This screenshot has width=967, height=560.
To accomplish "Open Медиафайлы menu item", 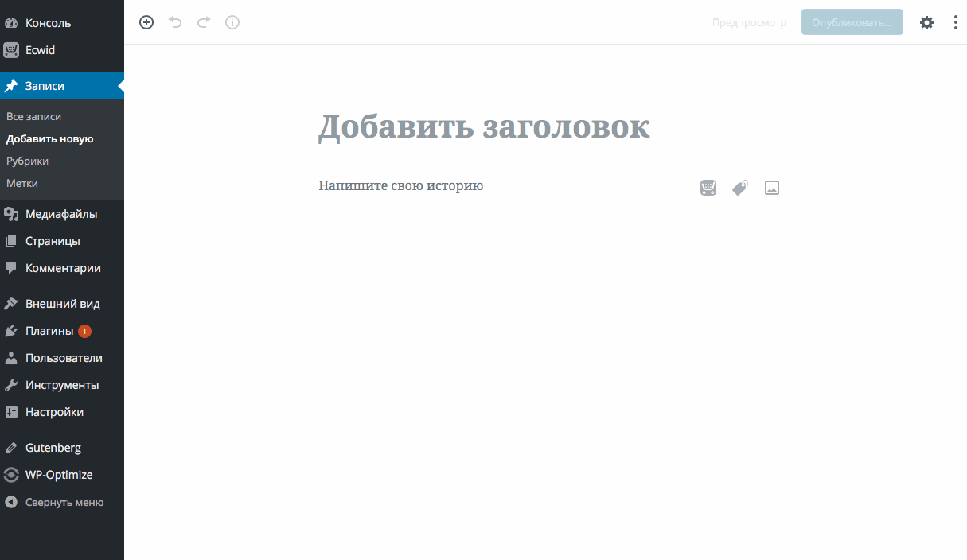I will (x=62, y=214).
